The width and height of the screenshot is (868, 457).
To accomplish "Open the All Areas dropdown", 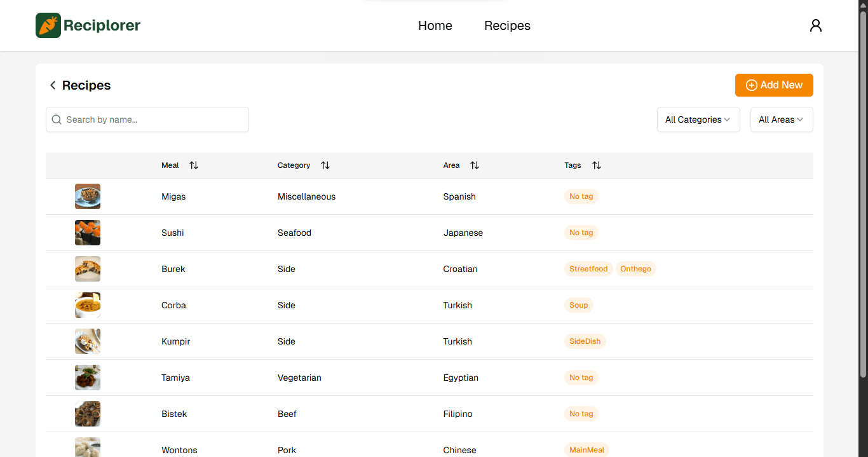I will (x=781, y=119).
